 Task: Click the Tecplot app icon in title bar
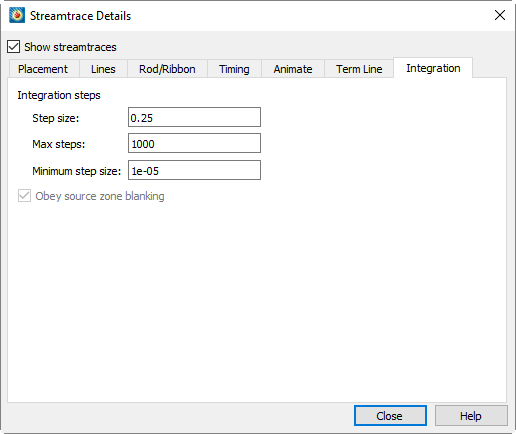coord(17,15)
